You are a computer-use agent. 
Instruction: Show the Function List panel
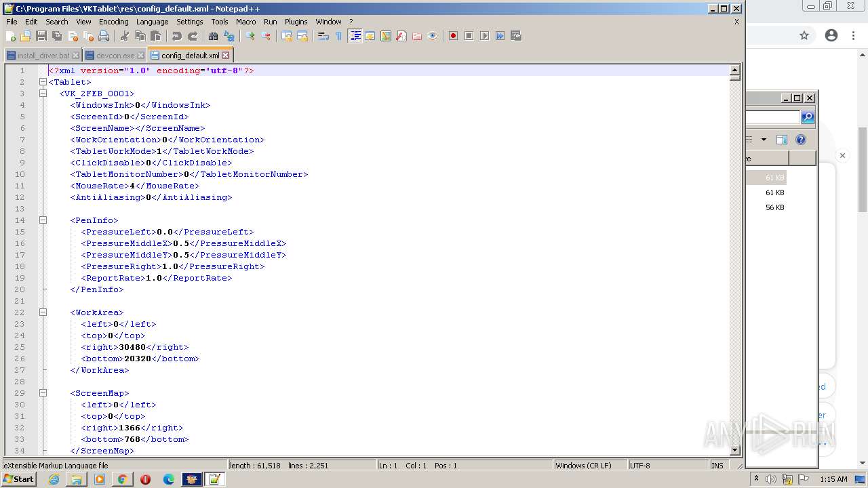point(401,36)
